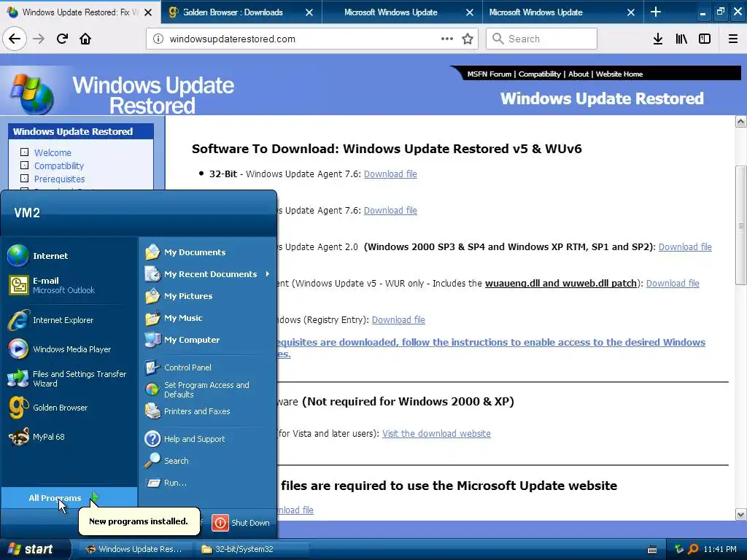
Task: Go to the browser home page
Action: (x=85, y=39)
